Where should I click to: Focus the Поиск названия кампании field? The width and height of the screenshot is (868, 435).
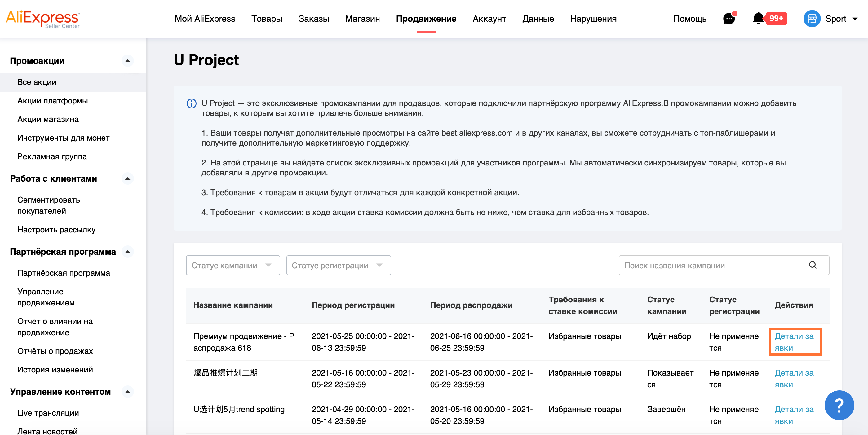(709, 265)
